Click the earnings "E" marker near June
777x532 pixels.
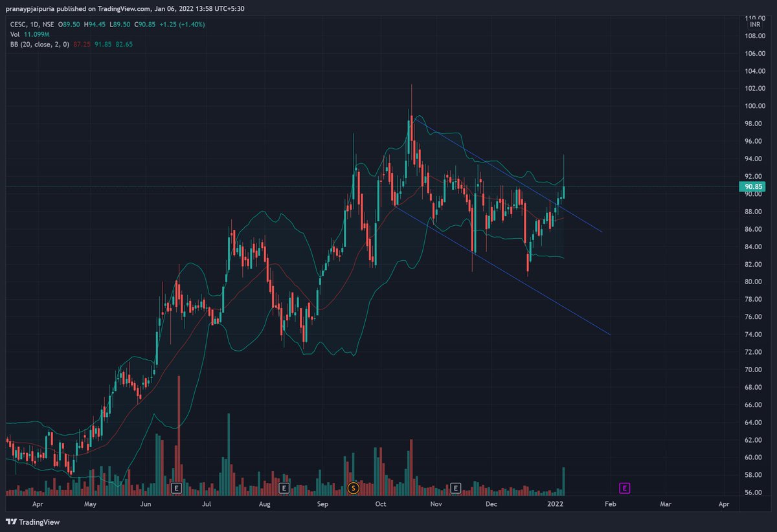[x=175, y=489]
